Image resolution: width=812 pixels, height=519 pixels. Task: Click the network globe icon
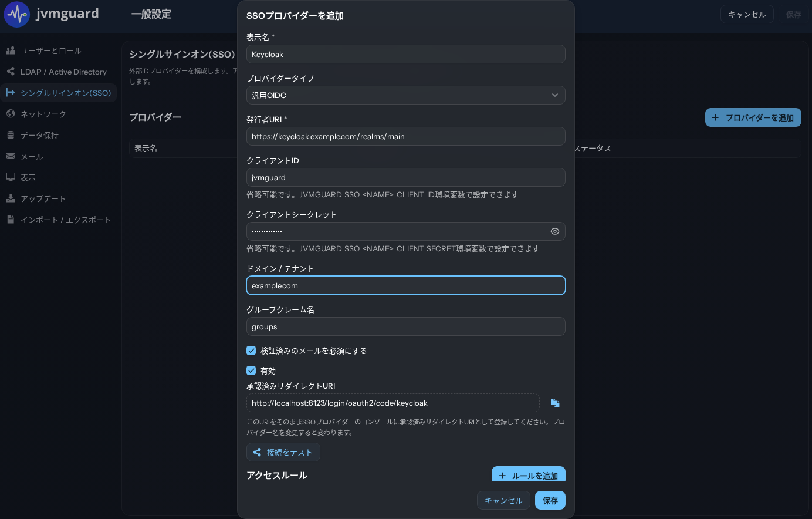click(x=11, y=114)
